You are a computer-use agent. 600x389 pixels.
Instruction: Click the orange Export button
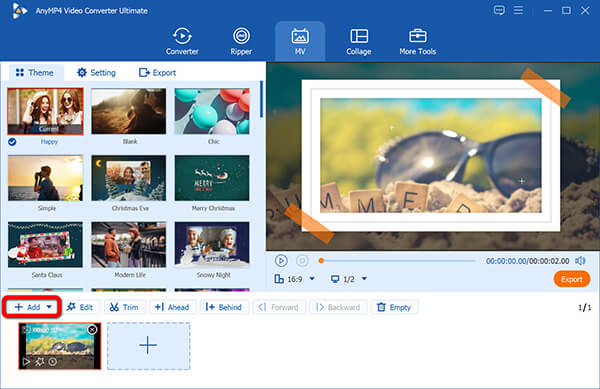tap(572, 279)
